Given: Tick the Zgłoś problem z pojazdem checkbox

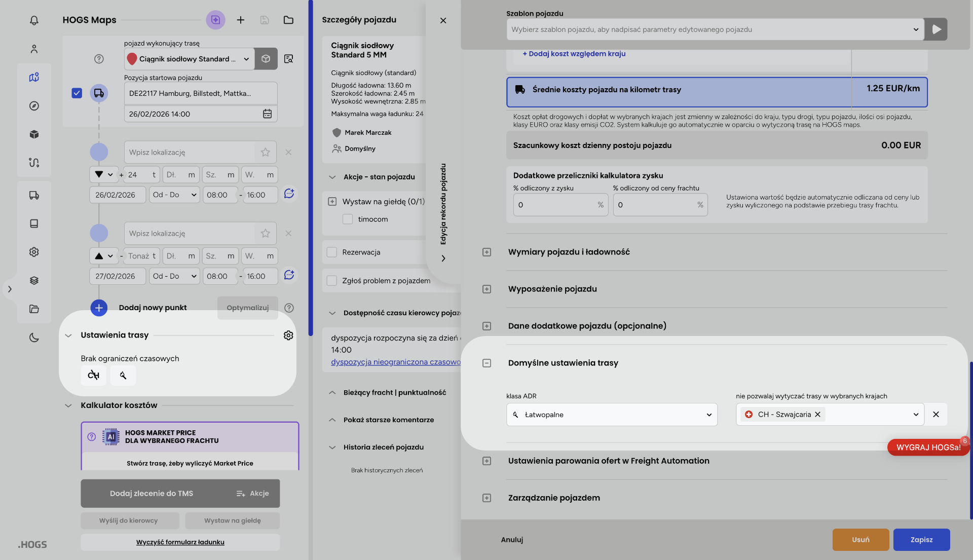Looking at the screenshot, I should 332,281.
